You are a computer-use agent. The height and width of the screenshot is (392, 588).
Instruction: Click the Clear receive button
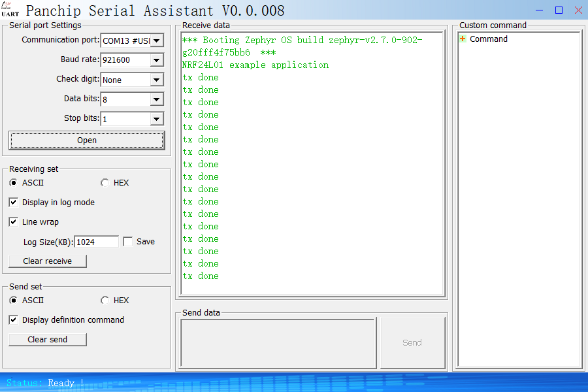pos(48,261)
